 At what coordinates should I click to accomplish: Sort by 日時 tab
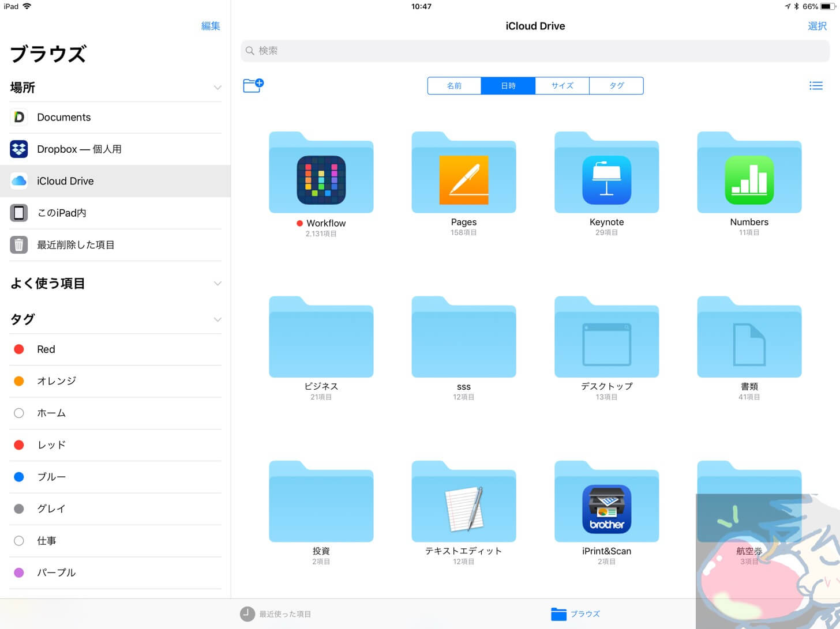tap(508, 86)
